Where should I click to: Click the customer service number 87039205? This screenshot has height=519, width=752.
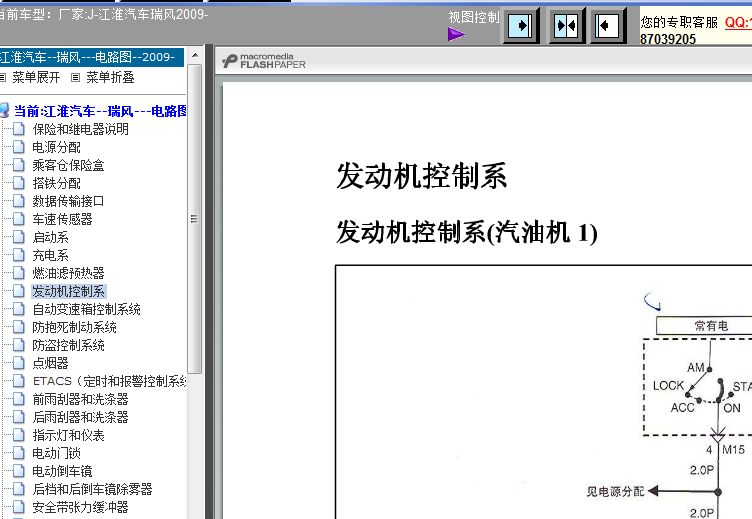point(668,39)
